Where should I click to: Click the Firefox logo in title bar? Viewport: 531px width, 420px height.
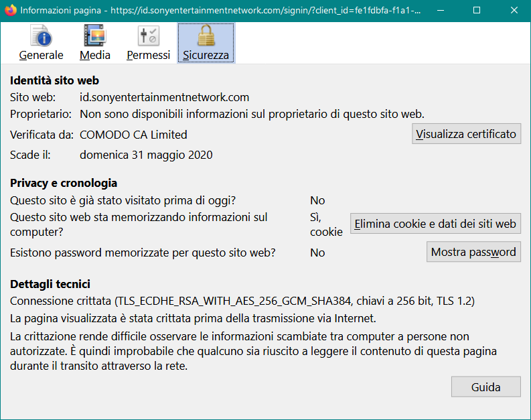click(x=11, y=10)
